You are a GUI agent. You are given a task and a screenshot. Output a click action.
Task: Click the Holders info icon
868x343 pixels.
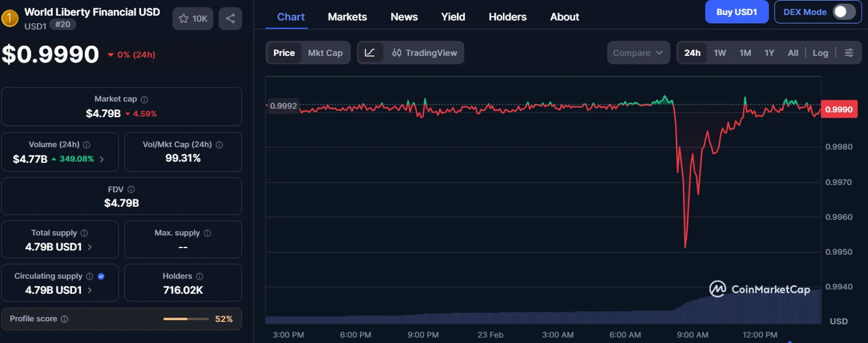tap(199, 276)
